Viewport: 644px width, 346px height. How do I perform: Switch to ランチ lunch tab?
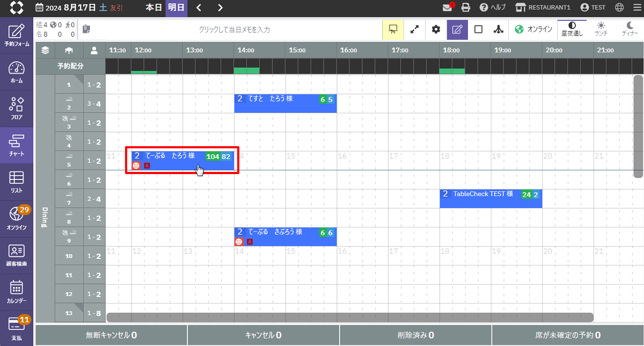(601, 30)
